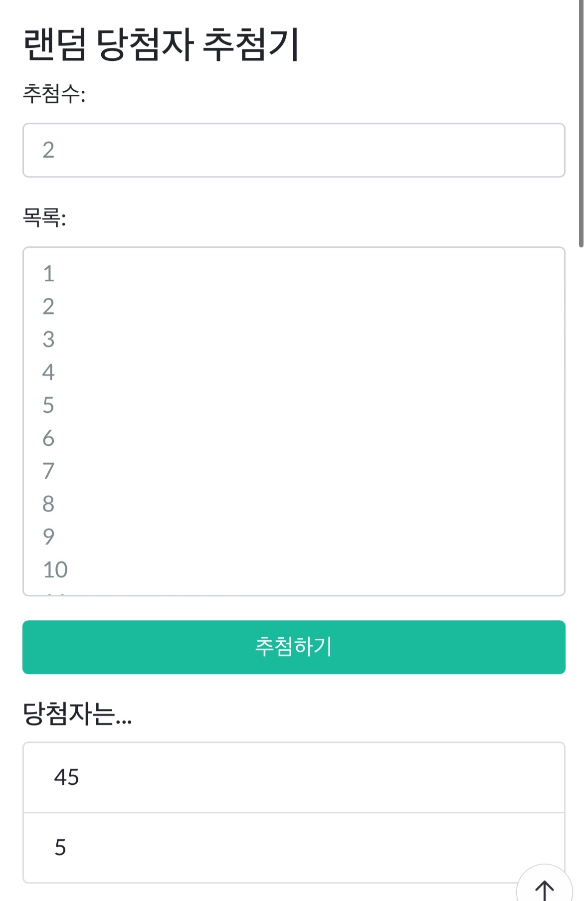Select the winner result row "45"

point(293,777)
